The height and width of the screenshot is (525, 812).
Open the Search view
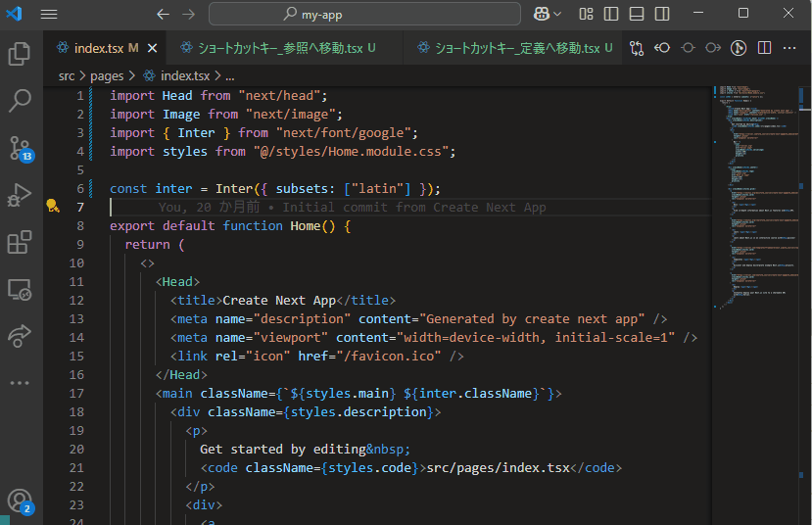(x=20, y=101)
